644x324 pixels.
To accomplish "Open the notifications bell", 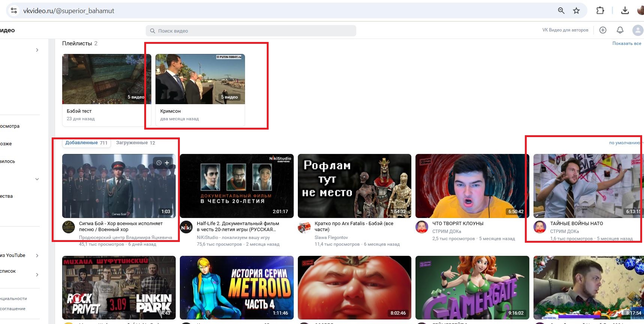I will [x=620, y=30].
